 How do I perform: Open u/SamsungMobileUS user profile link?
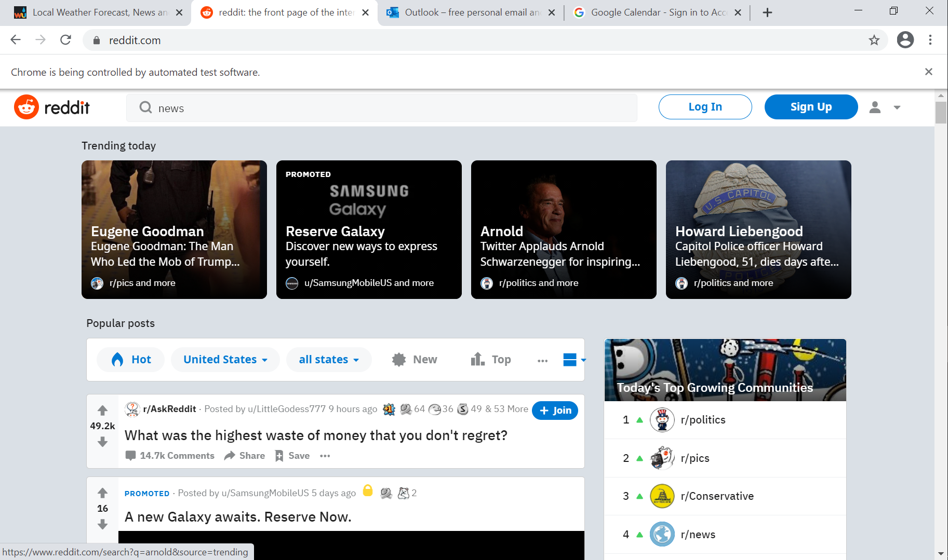click(265, 493)
